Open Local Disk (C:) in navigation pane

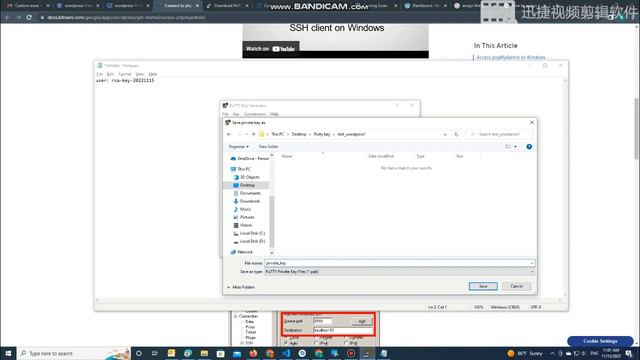click(x=249, y=233)
